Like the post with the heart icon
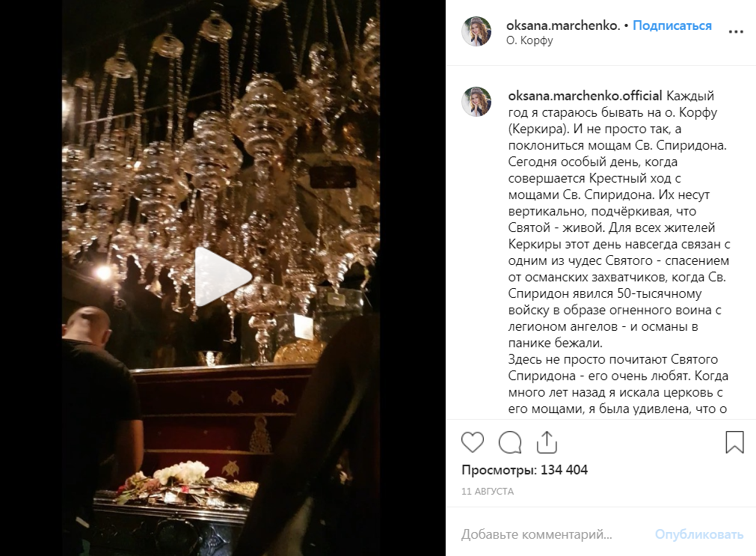Image resolution: width=756 pixels, height=556 pixels. [472, 442]
